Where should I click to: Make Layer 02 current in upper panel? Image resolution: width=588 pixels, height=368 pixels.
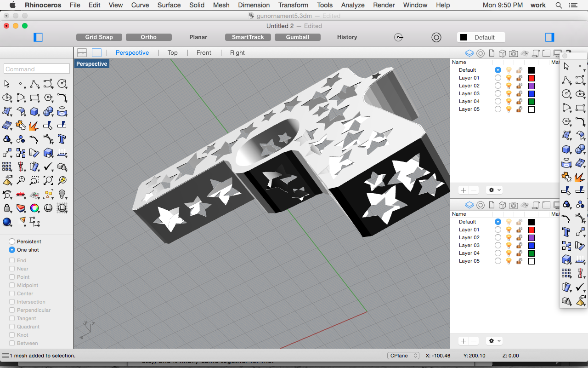point(498,86)
